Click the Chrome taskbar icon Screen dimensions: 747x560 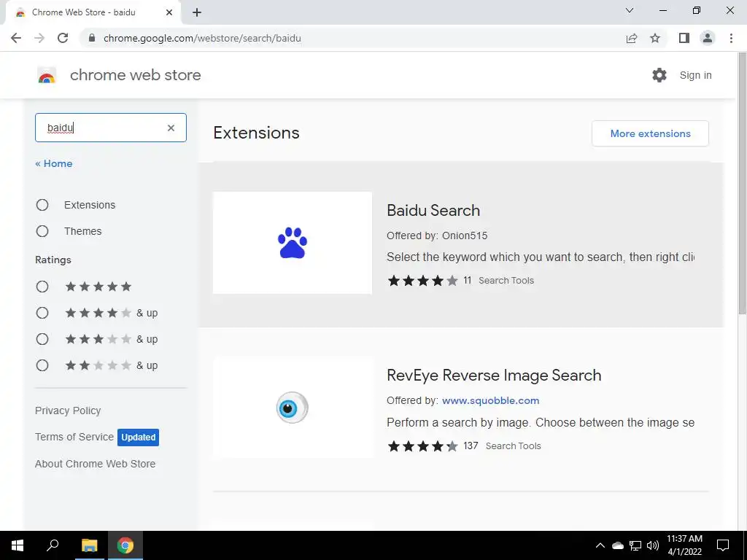125,545
